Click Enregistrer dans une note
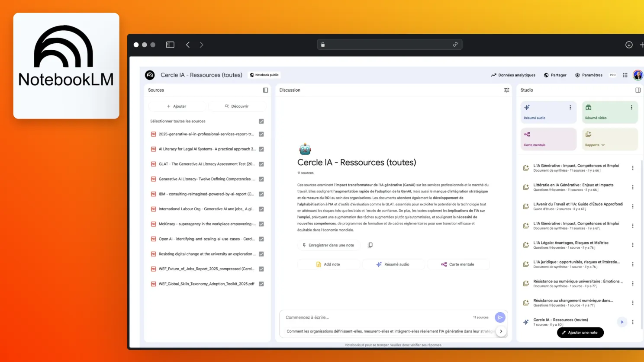 tap(328, 245)
